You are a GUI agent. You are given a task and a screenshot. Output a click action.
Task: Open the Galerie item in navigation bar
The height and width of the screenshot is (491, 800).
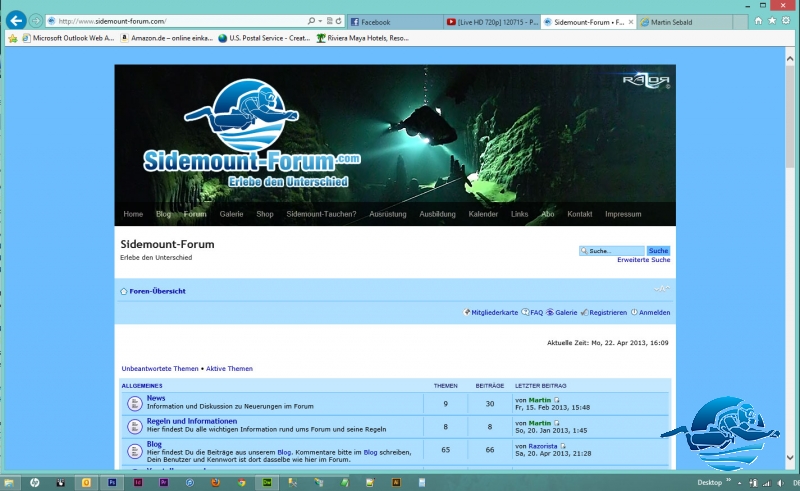click(x=231, y=214)
